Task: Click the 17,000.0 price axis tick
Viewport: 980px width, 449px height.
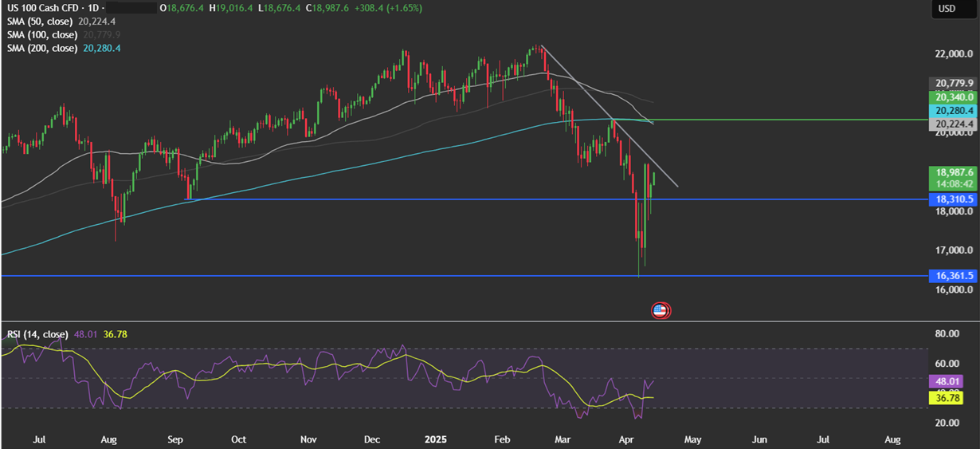Action: point(954,250)
